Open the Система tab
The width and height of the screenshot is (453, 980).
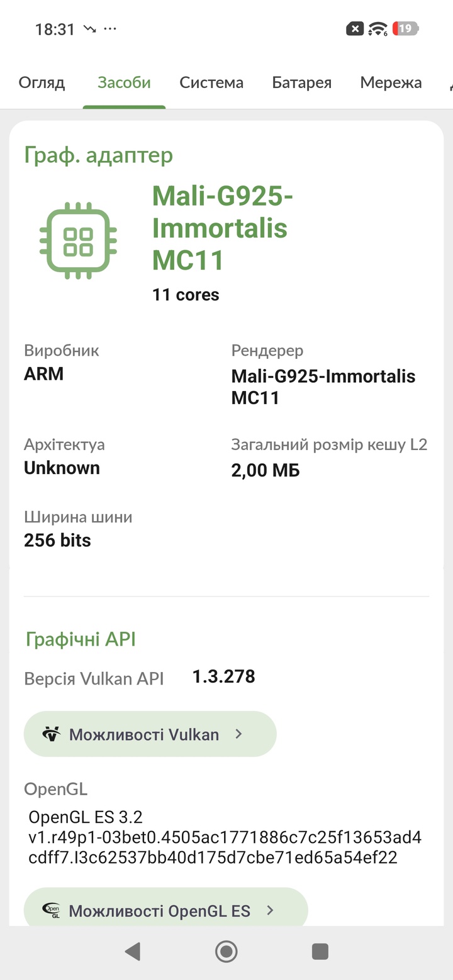point(211,82)
